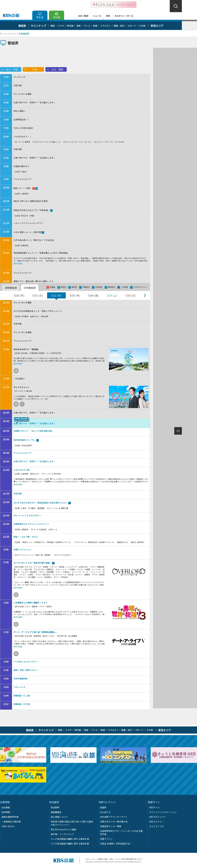Image resolution: width=197 pixels, height=868 pixels.
Task: Expand 続きを読む for 黒谷和紙 campaign program
Action: pyautogui.click(x=18, y=264)
